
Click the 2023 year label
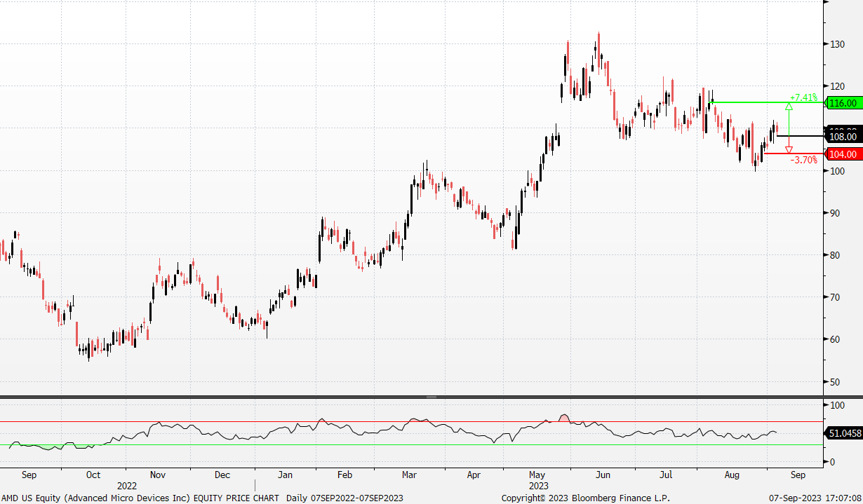point(539,485)
